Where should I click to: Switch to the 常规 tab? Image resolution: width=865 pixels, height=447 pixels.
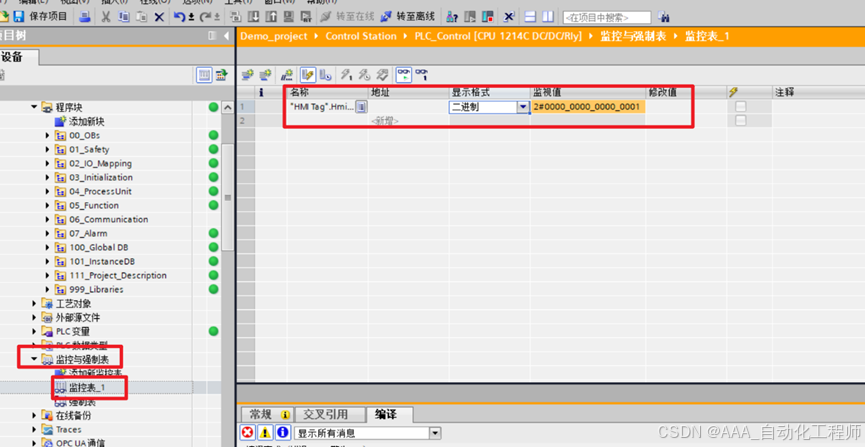click(266, 414)
